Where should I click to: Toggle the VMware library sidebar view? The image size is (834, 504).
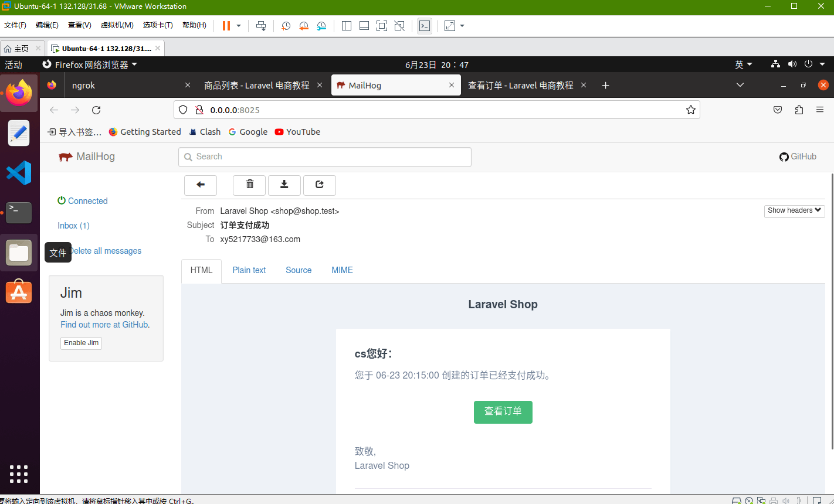click(x=346, y=26)
